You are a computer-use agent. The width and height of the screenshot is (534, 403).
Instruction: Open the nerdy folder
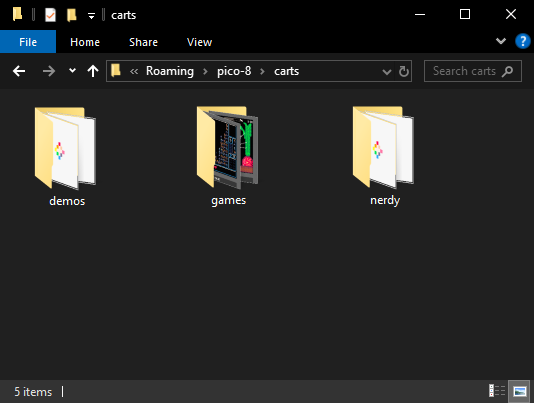pyautogui.click(x=384, y=155)
